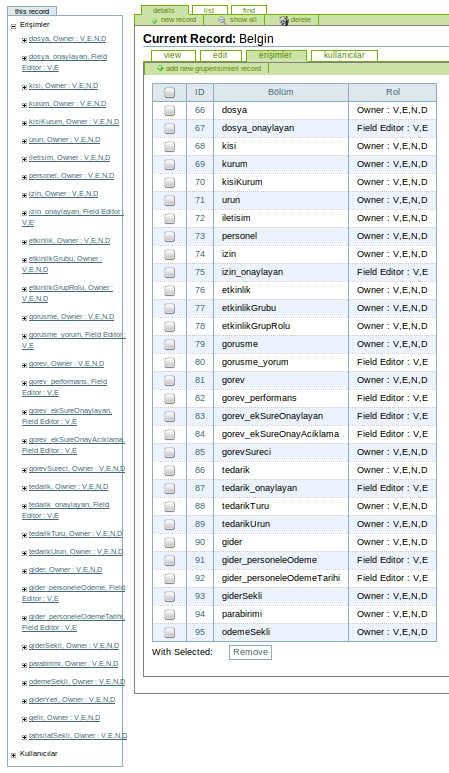Click add new gruperisimleri record icon
449x773 pixels.
[x=160, y=69]
